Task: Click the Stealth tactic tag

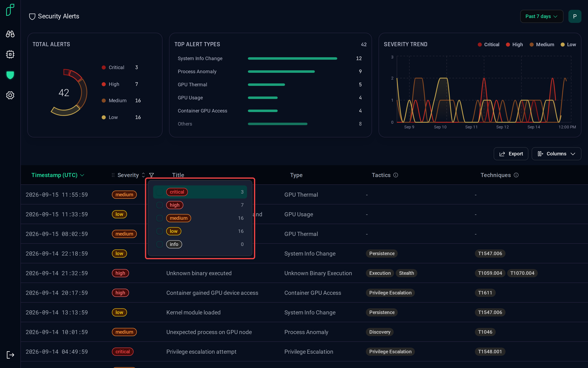Action: point(406,273)
